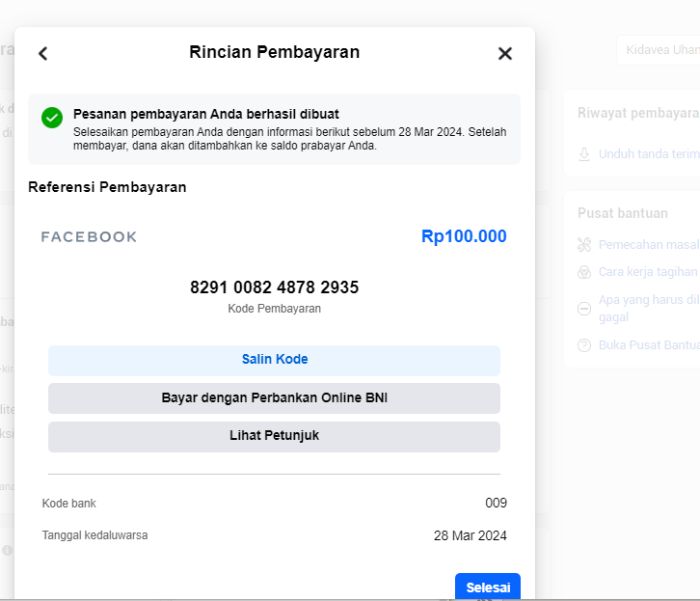Click the FACEBOOK logo text
Viewport: 700px width, 601px height.
click(x=89, y=236)
